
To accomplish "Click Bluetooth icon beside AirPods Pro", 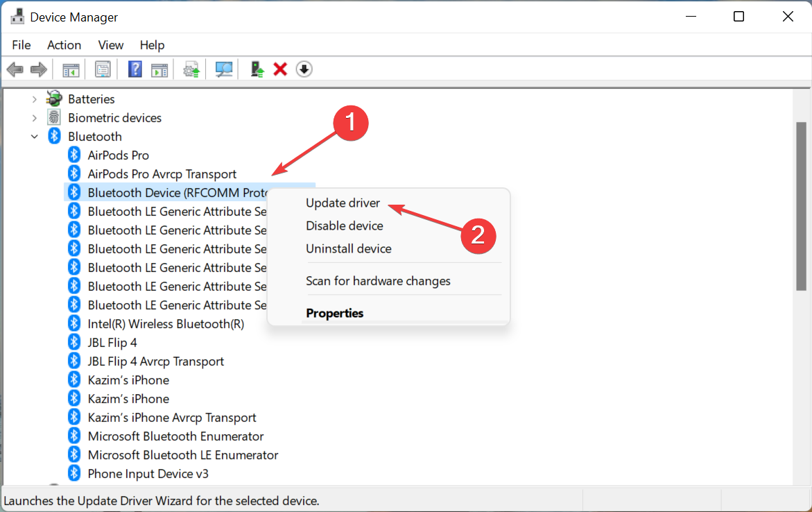I will pyautogui.click(x=74, y=155).
